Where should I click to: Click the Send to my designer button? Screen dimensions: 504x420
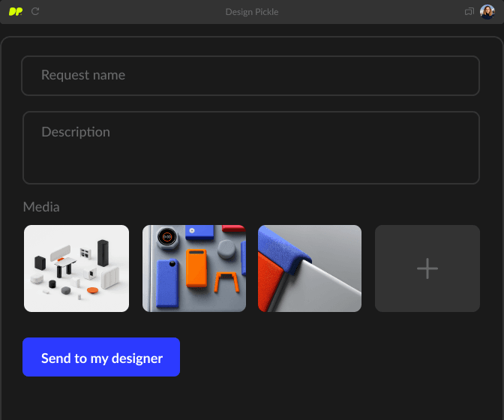tap(101, 357)
